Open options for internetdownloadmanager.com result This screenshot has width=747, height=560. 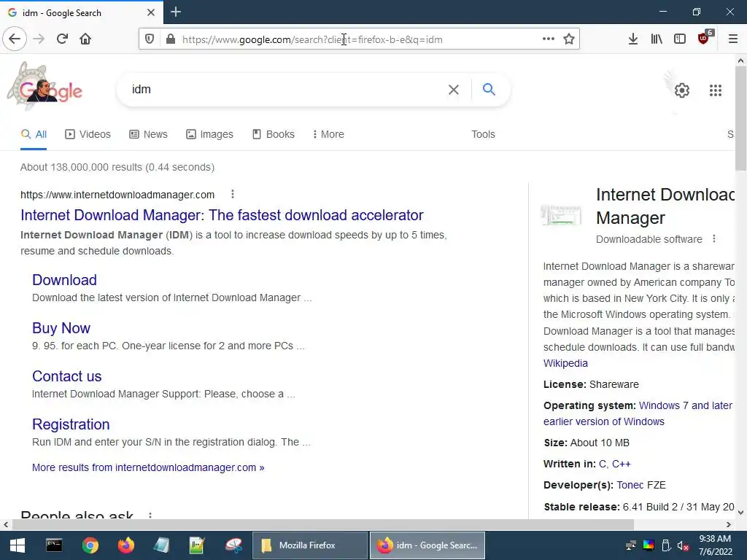[233, 194]
